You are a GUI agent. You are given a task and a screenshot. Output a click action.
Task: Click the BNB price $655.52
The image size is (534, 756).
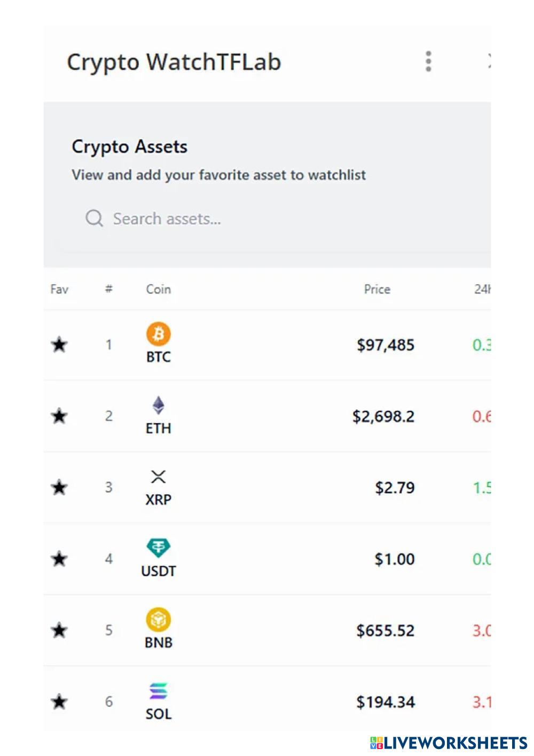[x=385, y=630]
